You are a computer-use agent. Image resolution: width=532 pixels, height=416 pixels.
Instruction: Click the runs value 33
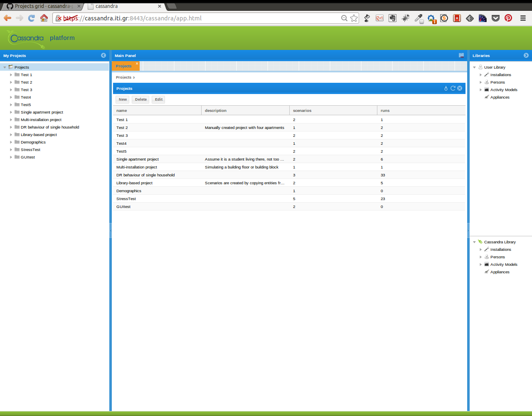click(383, 175)
